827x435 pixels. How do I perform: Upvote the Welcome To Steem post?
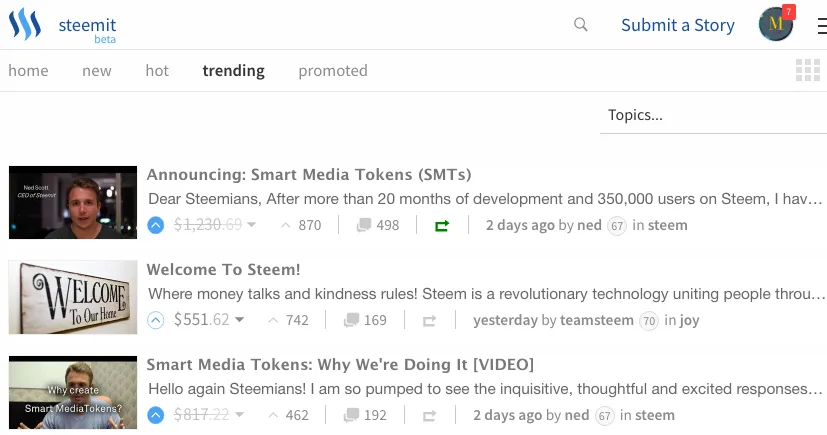(156, 321)
